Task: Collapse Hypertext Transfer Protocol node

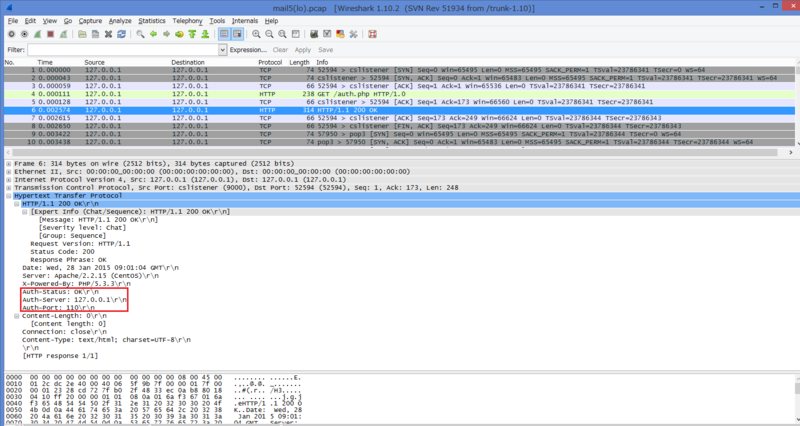Action: [x=9, y=196]
